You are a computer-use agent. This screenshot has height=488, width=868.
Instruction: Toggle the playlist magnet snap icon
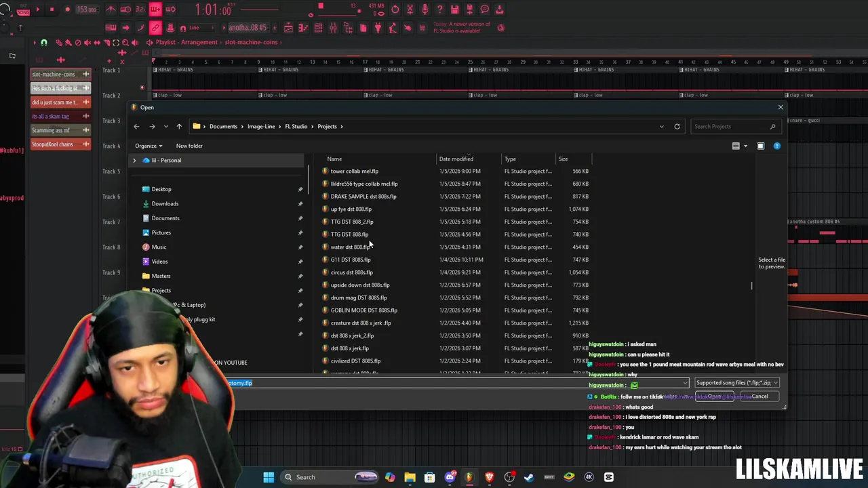tap(44, 42)
